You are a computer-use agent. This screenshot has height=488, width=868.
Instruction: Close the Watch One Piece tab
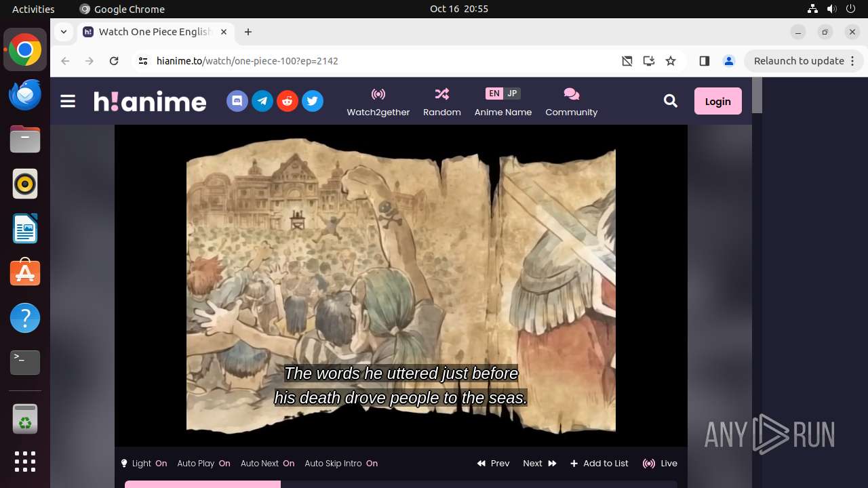(x=224, y=32)
